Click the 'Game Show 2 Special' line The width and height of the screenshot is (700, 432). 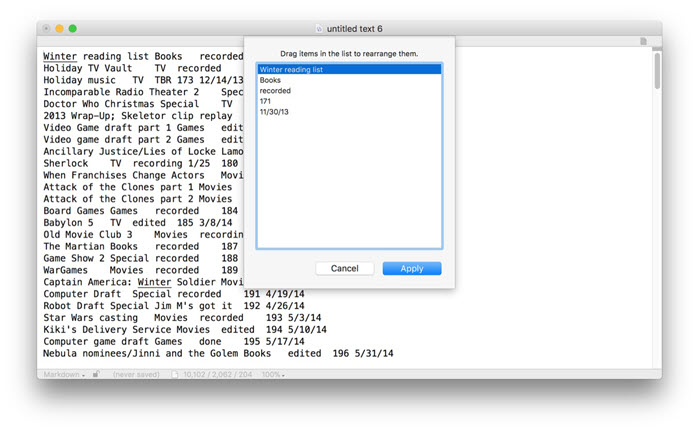coord(141,258)
